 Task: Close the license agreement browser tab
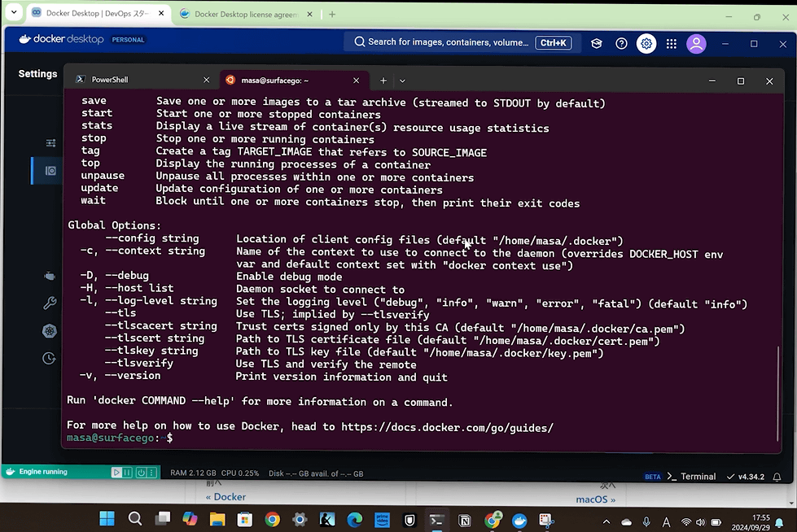point(309,14)
